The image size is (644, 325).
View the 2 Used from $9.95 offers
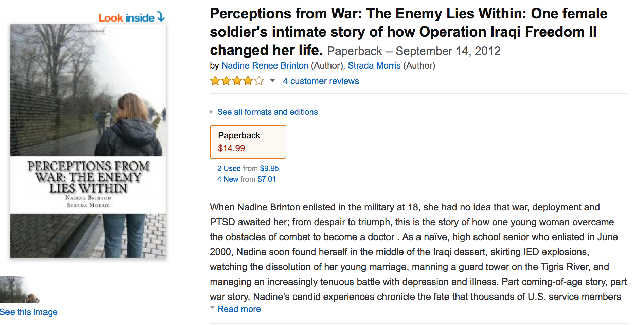tap(248, 168)
